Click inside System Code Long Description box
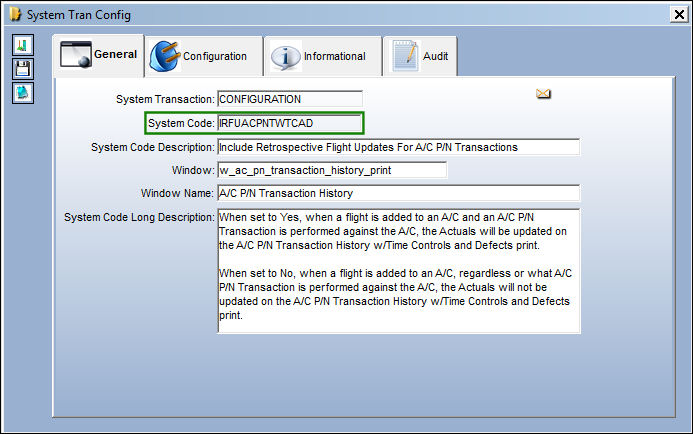The width and height of the screenshot is (693, 434). point(399,271)
